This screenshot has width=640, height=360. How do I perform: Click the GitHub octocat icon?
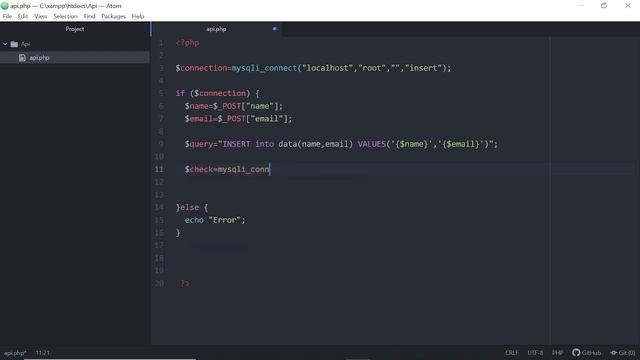[576, 353]
